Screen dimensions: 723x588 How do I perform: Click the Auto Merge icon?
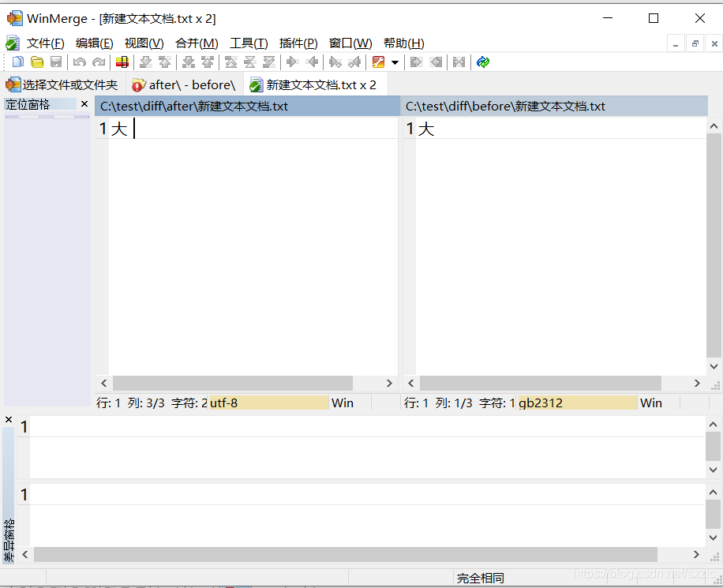pyautogui.click(x=459, y=62)
